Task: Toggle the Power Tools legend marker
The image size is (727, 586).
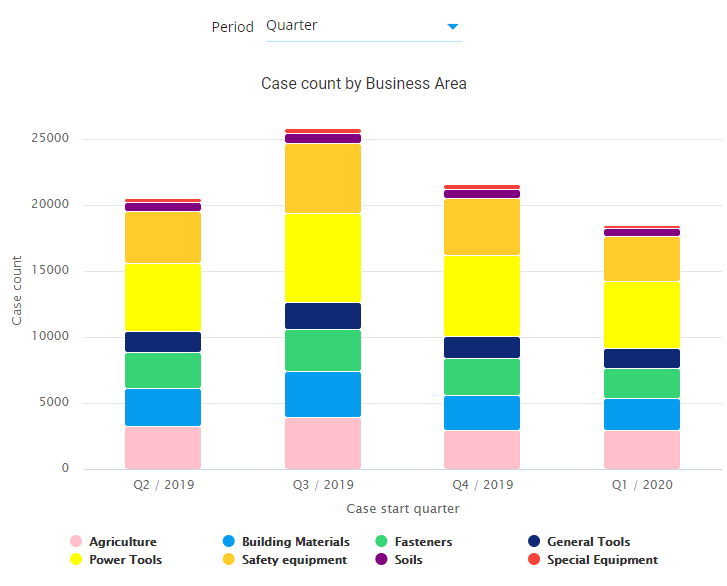Action: click(x=76, y=559)
